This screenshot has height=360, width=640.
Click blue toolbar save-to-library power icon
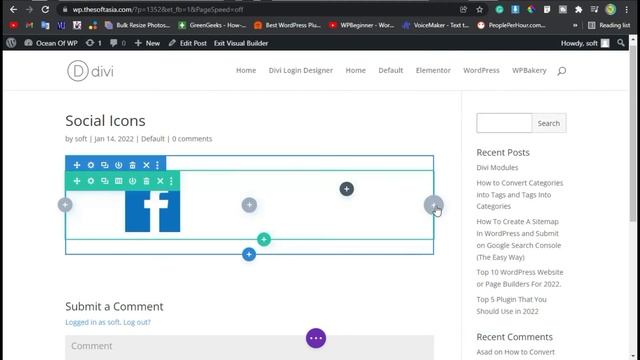point(118,165)
